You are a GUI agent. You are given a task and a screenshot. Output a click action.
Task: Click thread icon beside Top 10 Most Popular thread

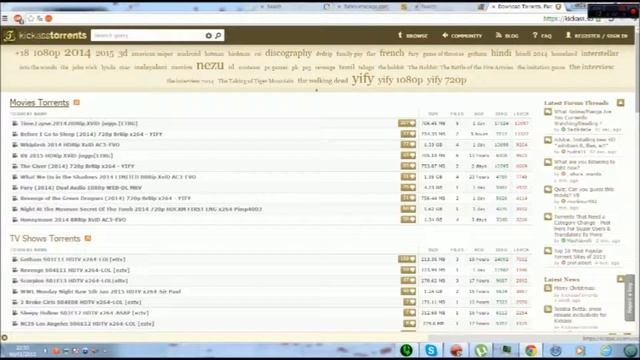548,251
